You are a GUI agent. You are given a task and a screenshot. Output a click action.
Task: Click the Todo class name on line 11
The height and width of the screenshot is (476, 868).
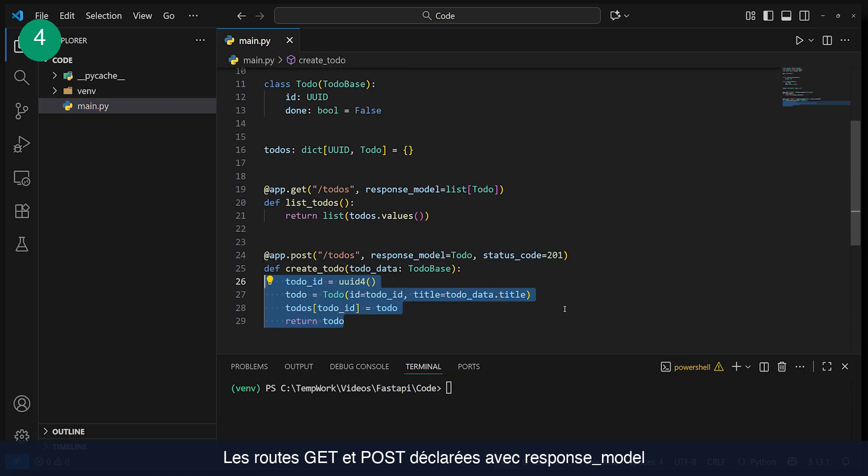(306, 84)
